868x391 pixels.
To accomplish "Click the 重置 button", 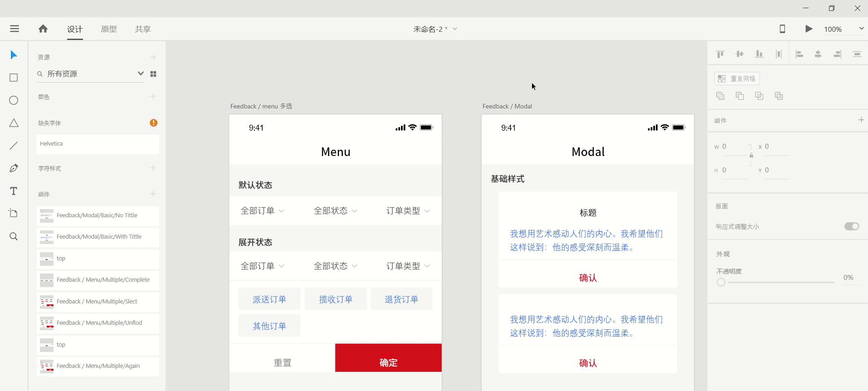I will click(282, 358).
